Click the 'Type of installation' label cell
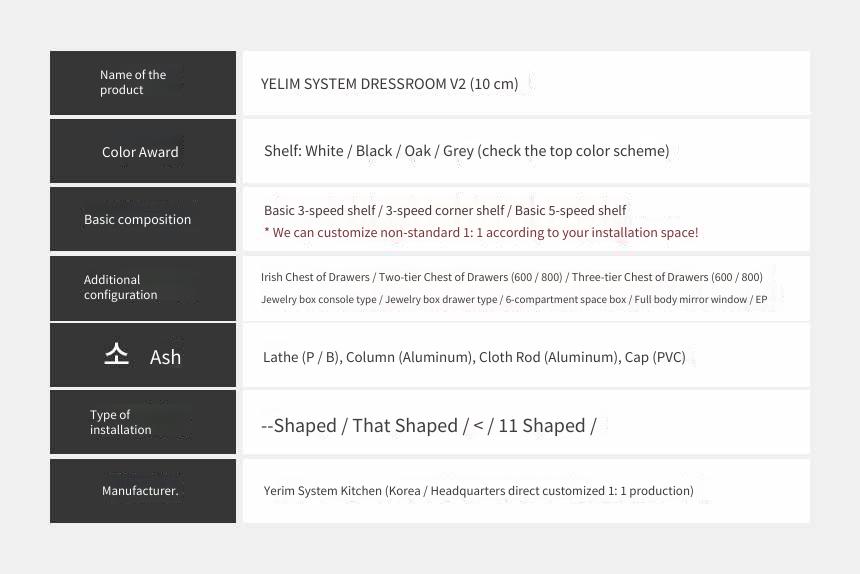The width and height of the screenshot is (860, 574). 143,422
